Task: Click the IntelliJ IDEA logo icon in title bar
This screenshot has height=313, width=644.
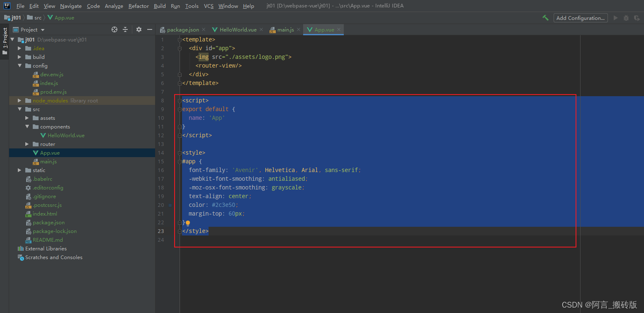Action: pyautogui.click(x=7, y=6)
